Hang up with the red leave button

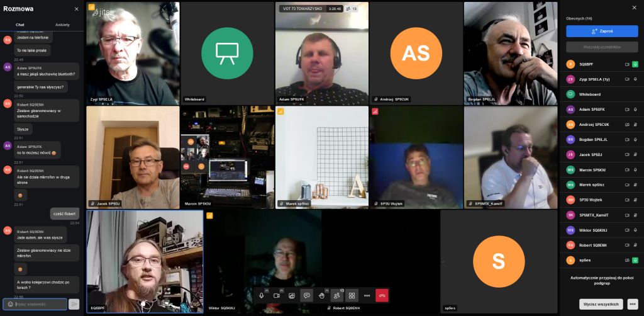(x=382, y=295)
